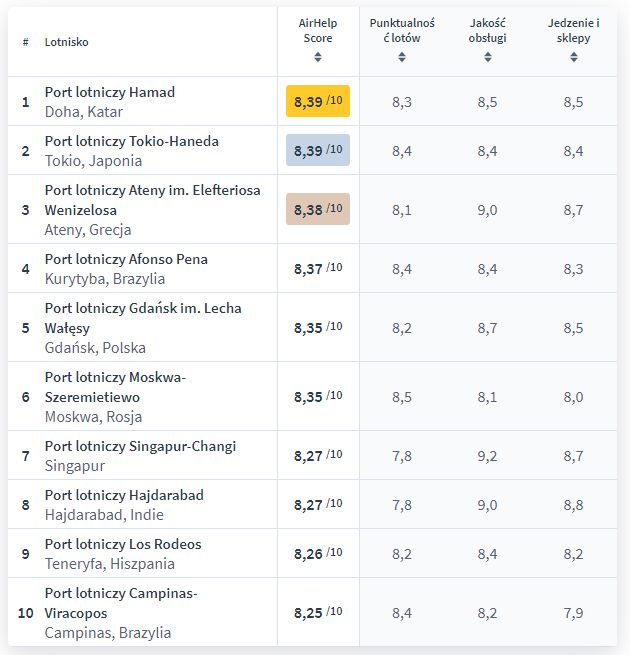The width and height of the screenshot is (630, 655).
Task: Click the Lotnisko column header
Action: 67,42
